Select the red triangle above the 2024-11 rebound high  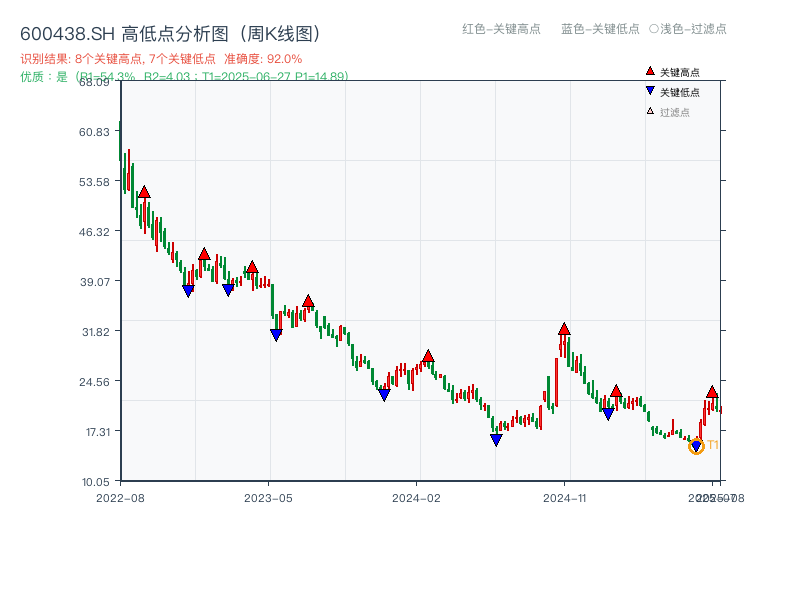(x=564, y=328)
